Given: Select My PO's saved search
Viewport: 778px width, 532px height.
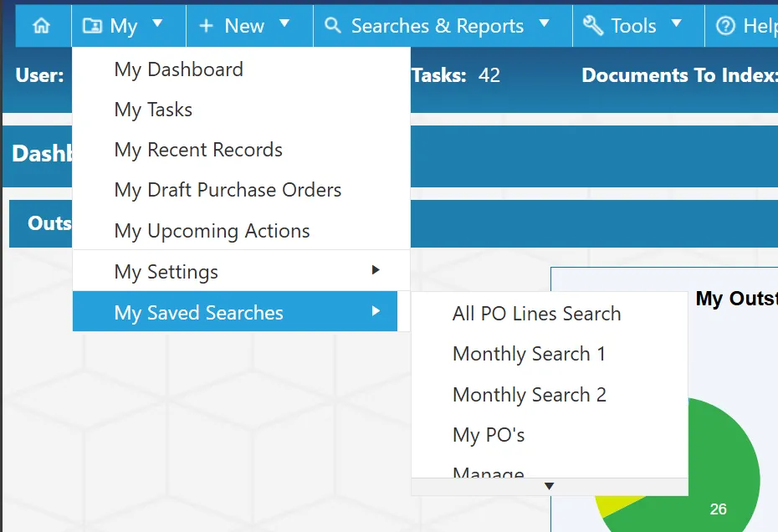Looking at the screenshot, I should coord(550,435).
